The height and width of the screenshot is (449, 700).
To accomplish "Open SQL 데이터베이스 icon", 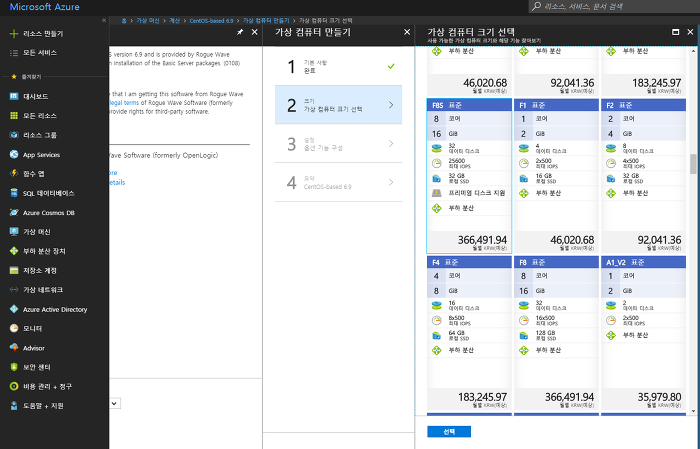I will click(x=14, y=193).
